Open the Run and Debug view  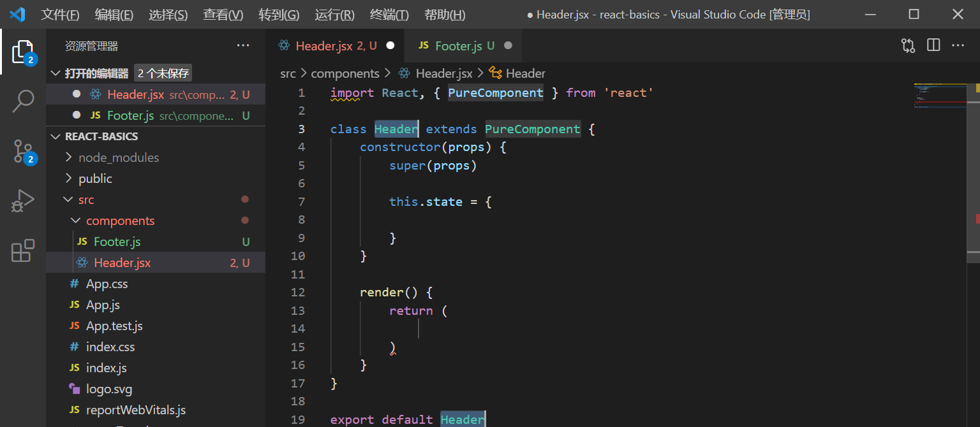(x=24, y=200)
